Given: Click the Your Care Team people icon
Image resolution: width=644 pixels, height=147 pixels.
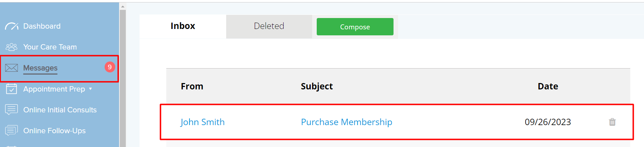Looking at the screenshot, I should pyautogui.click(x=12, y=47).
